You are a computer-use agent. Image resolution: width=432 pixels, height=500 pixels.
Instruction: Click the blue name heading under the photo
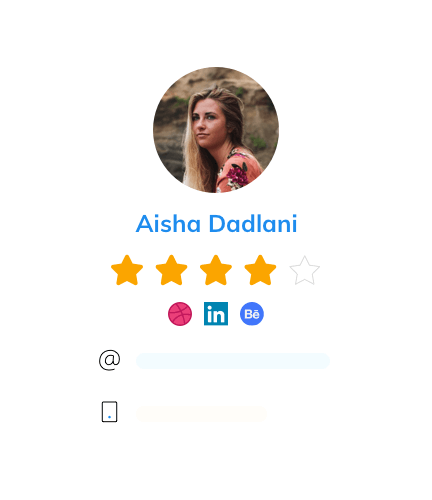pos(216,223)
